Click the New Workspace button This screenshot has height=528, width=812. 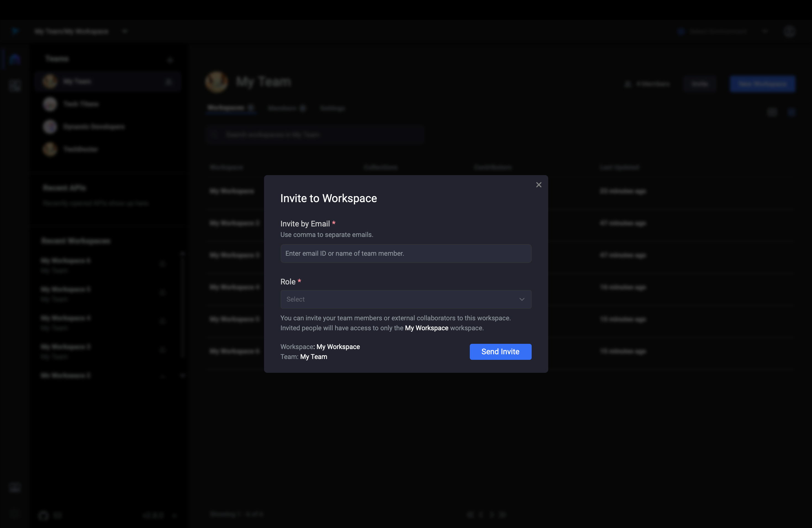(x=763, y=83)
